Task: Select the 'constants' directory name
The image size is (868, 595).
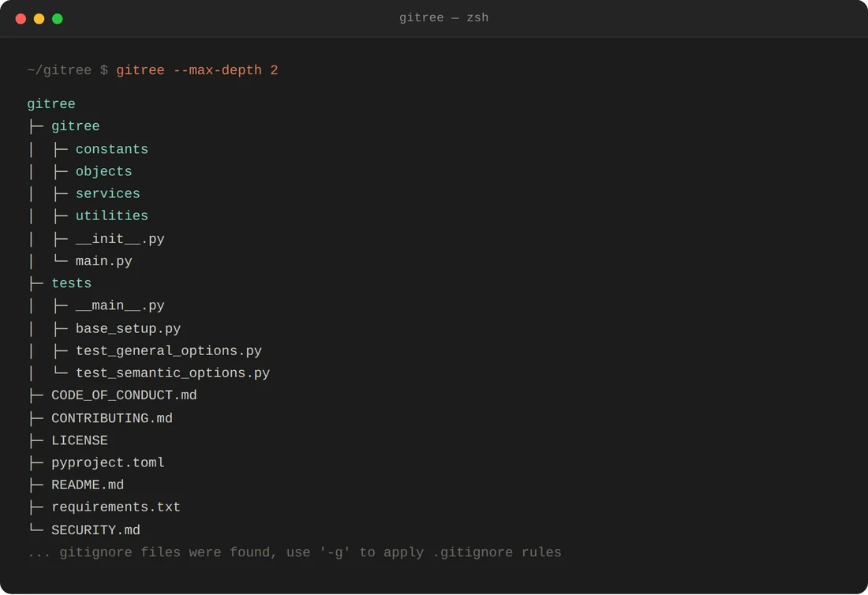Action: click(112, 149)
